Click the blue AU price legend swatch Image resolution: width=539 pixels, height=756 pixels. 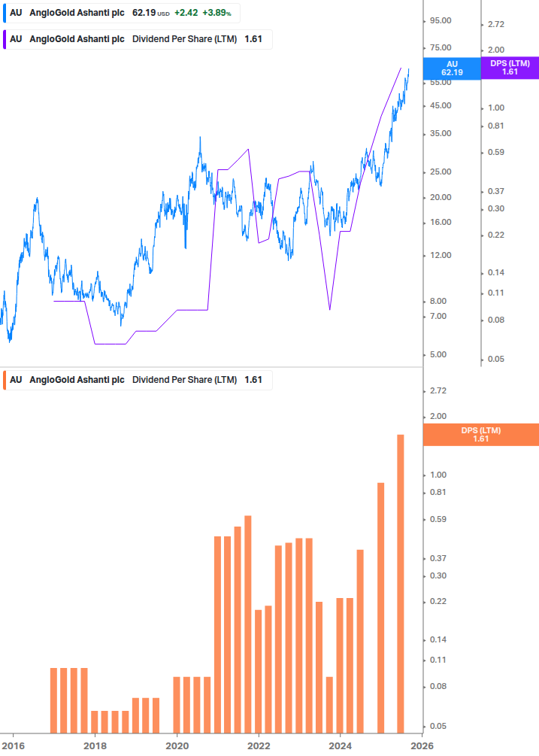coord(5,13)
